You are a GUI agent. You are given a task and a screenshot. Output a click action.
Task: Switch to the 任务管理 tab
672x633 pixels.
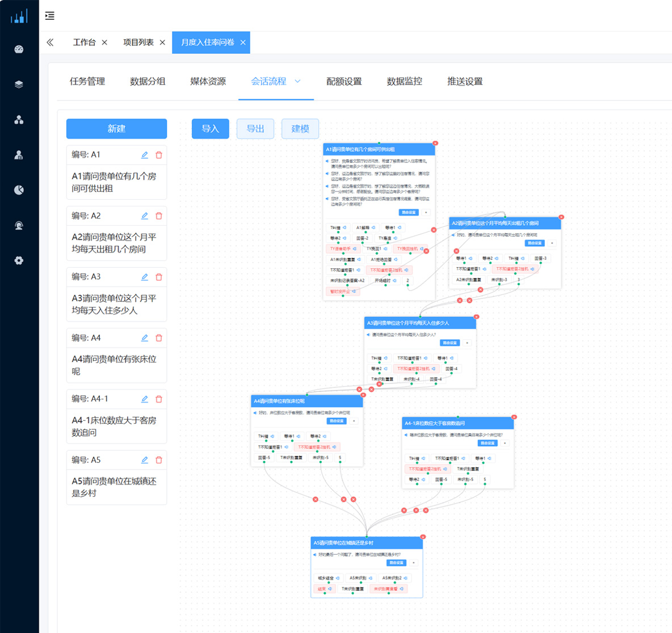tap(87, 81)
